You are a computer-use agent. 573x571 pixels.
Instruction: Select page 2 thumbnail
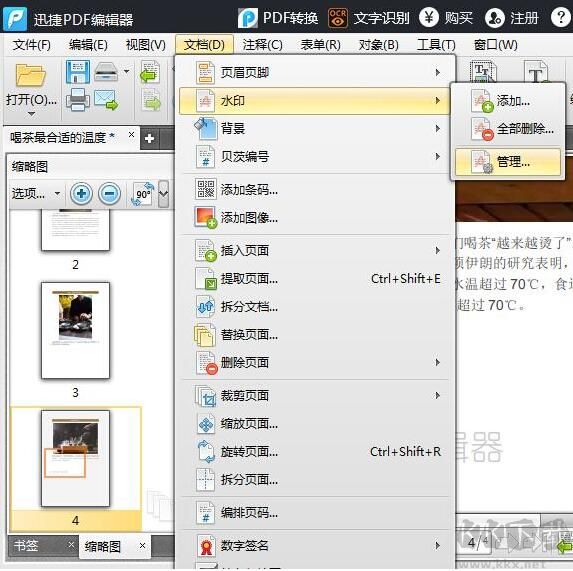(75, 229)
